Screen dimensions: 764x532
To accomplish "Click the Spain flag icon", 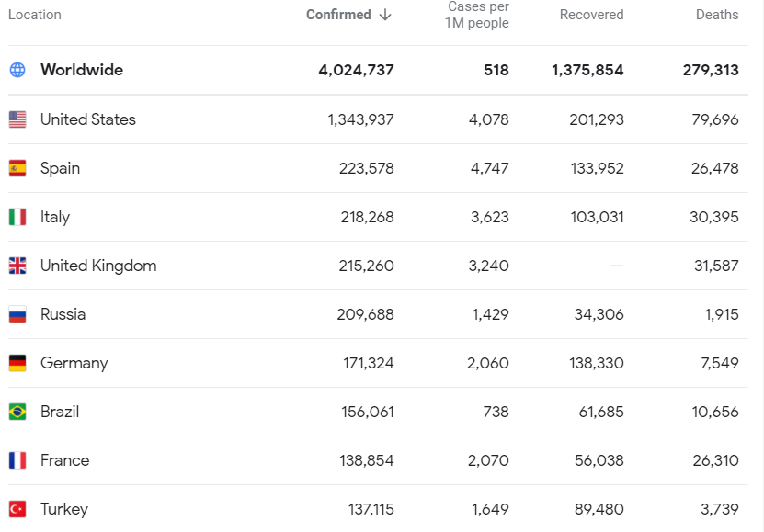I will 17,168.
